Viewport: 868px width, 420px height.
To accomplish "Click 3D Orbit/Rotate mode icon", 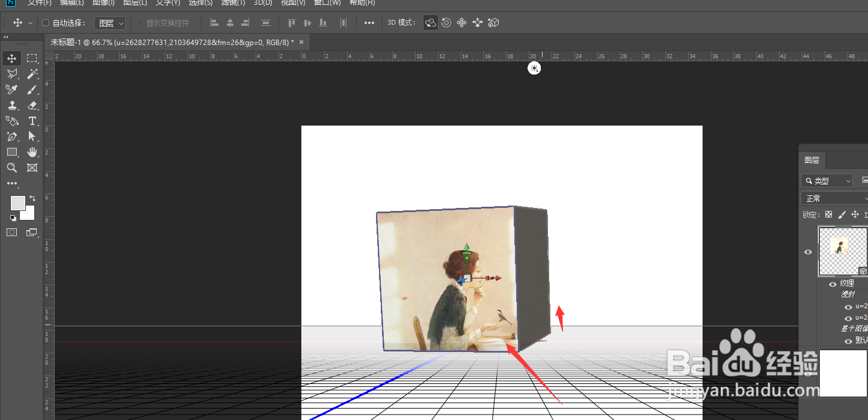I will [431, 23].
